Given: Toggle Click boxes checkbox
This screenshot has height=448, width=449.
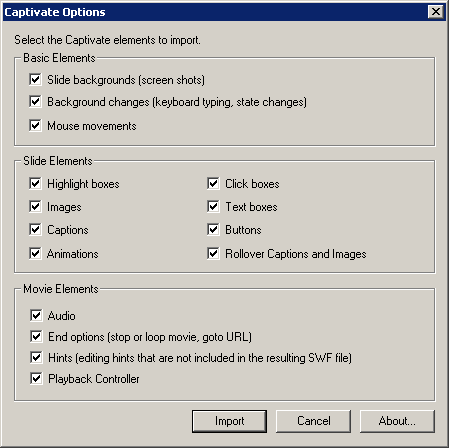Looking at the screenshot, I should click(213, 183).
